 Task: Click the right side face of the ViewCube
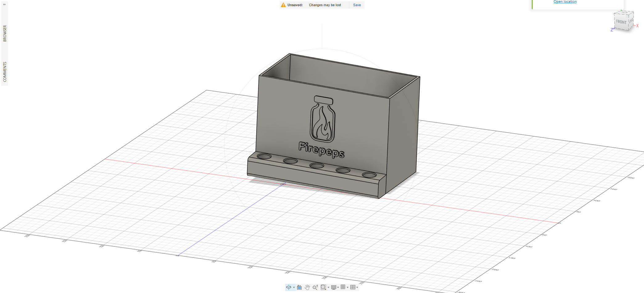pos(631,21)
